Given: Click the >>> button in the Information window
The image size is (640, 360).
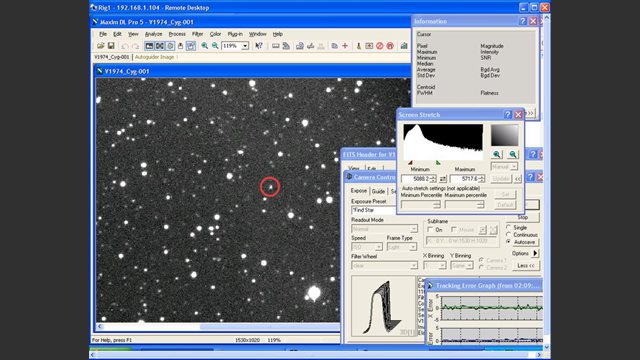Looking at the screenshot, I should pyautogui.click(x=530, y=113).
